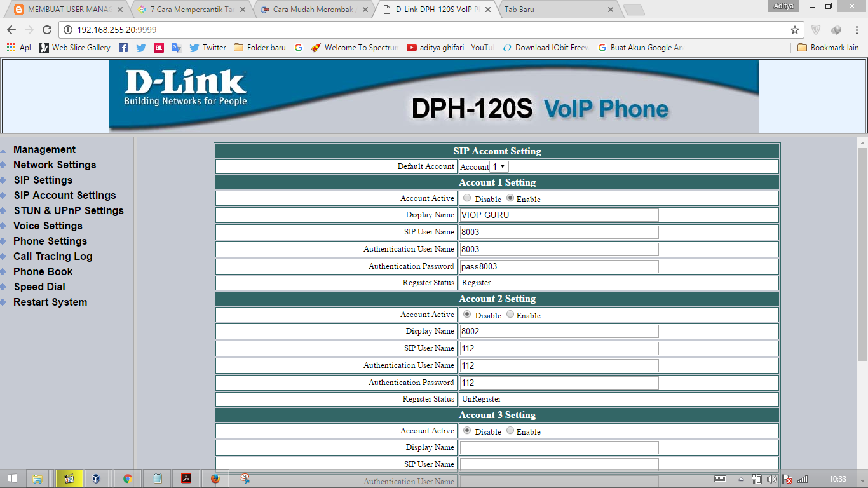Open the touch keyboard icon in system tray
Viewport: 868px width, 488px height.
click(721, 478)
